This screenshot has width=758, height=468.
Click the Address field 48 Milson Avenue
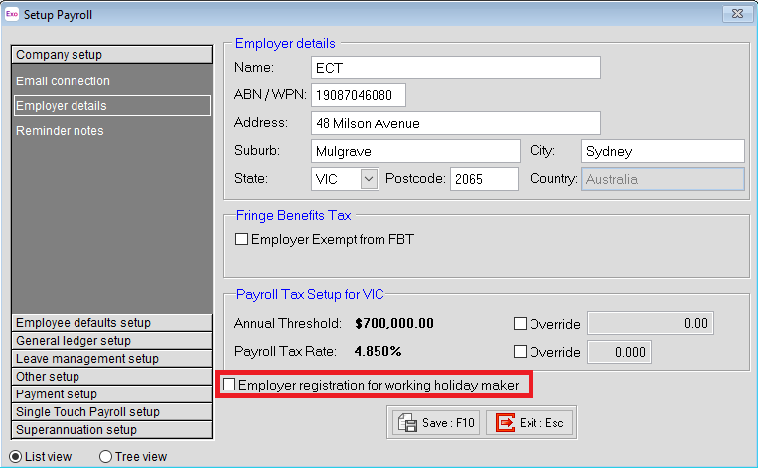pos(456,123)
